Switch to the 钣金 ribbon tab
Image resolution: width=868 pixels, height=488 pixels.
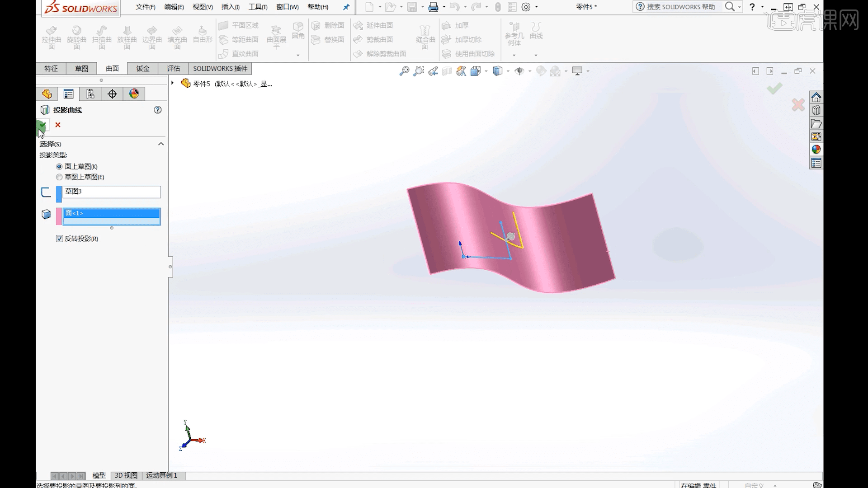(142, 68)
